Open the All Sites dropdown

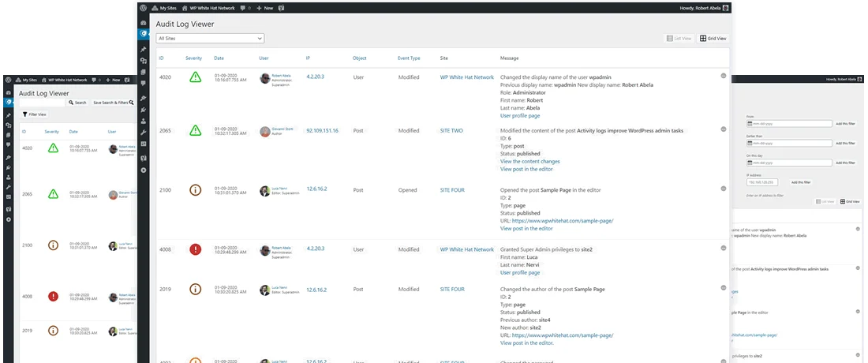210,38
